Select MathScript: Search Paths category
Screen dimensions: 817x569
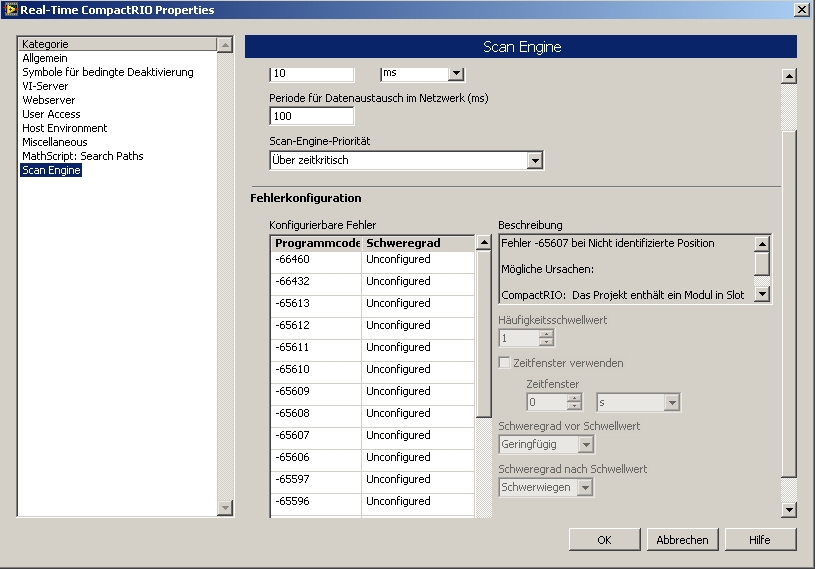pyautogui.click(x=83, y=156)
